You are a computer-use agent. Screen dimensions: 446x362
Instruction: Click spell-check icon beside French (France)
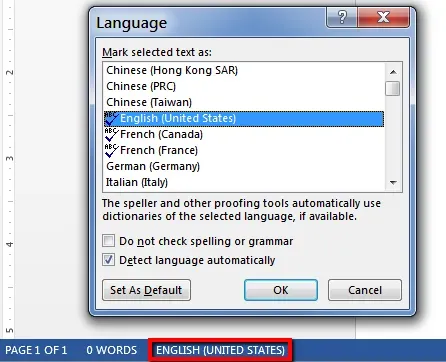(111, 150)
